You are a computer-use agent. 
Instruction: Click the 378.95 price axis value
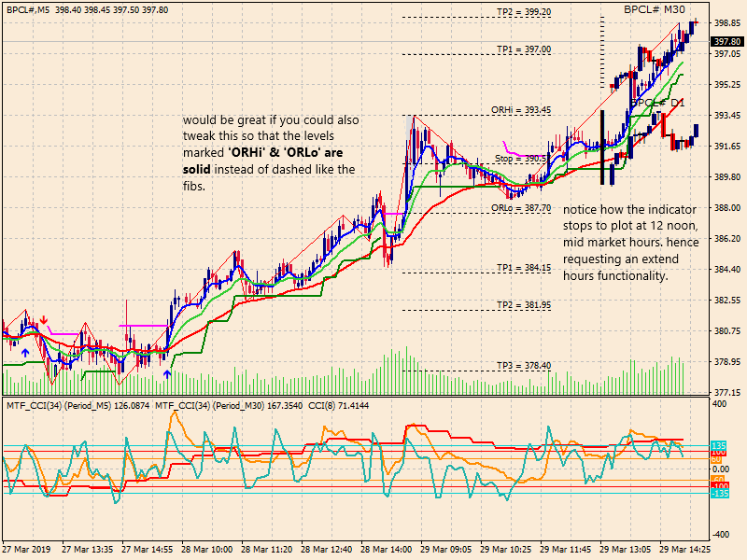click(x=727, y=361)
